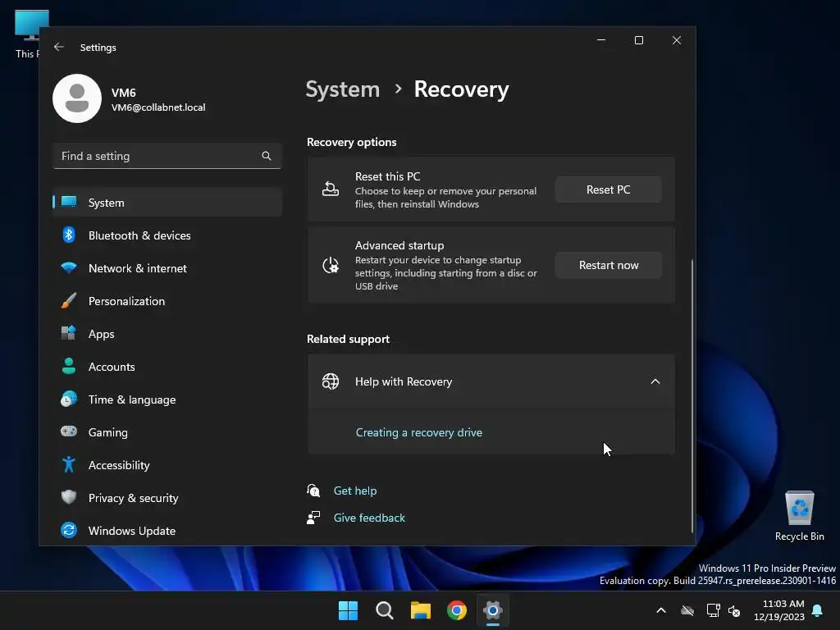Open taskbar Search

[385, 610]
